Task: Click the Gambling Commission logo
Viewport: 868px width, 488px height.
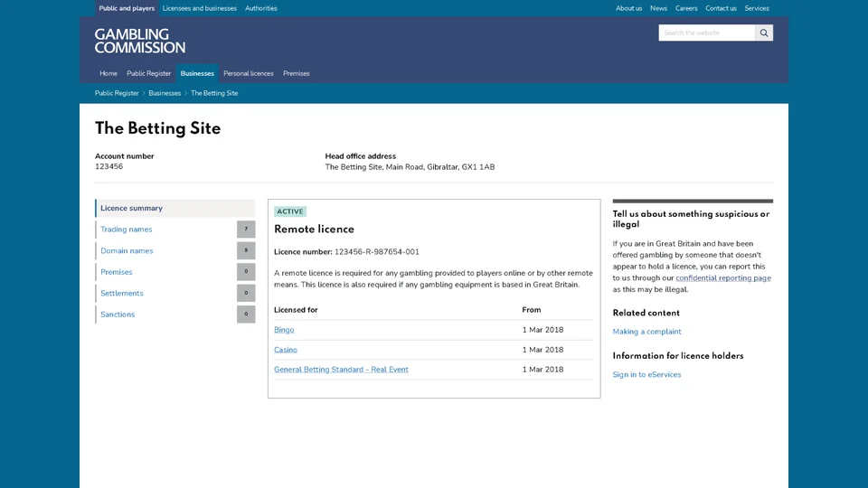Action: [x=140, y=41]
